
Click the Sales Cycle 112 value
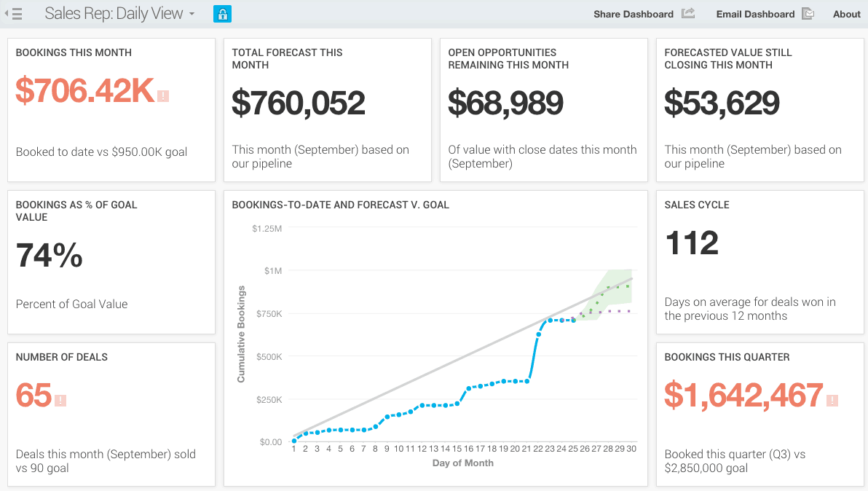point(692,243)
